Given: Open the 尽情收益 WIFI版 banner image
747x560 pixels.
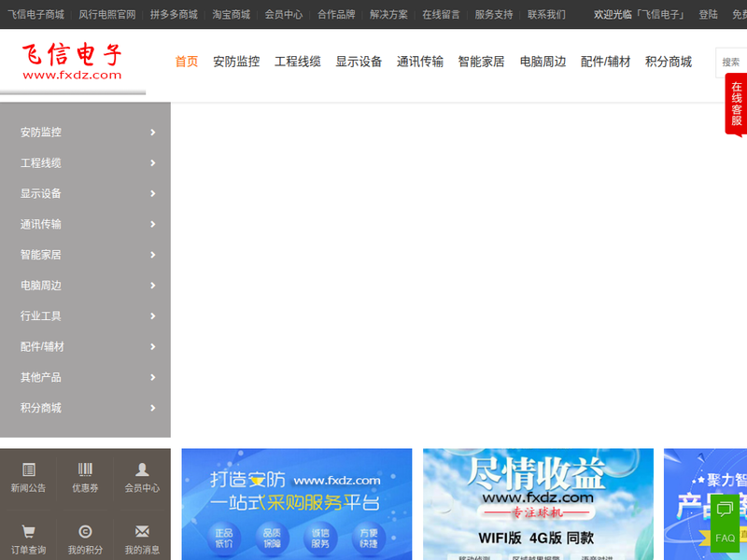Looking at the screenshot, I should (538, 504).
